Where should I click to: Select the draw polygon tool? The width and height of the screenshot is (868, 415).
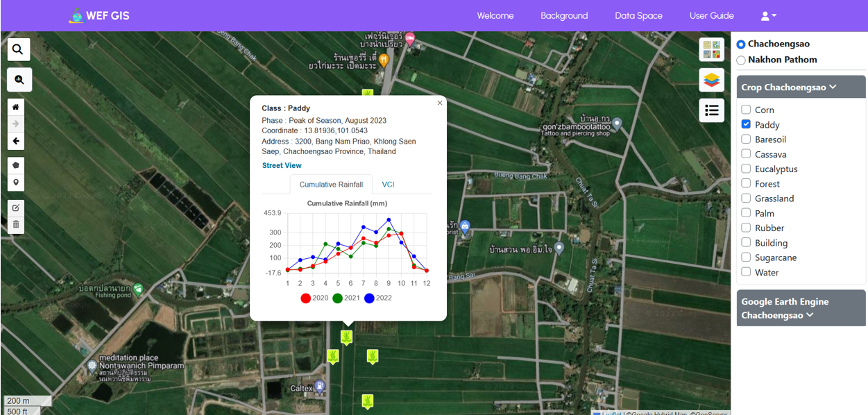coord(16,165)
